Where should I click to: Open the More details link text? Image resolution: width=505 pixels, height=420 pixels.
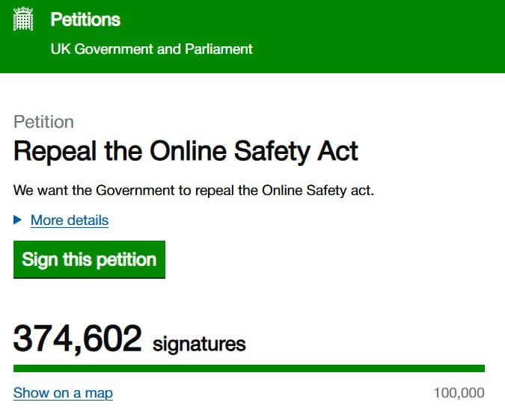70,220
